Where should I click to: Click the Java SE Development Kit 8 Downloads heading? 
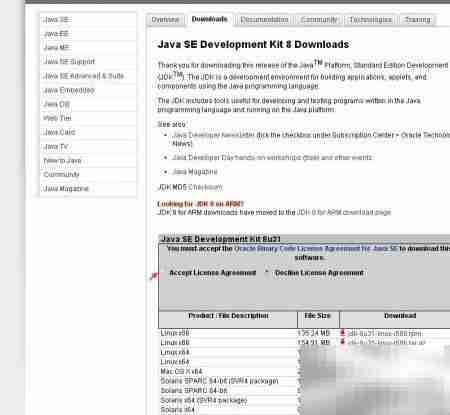click(x=253, y=44)
